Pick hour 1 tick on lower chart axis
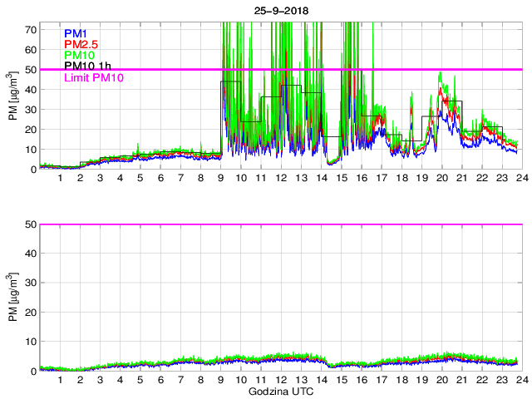The image size is (532, 399). pyautogui.click(x=60, y=380)
